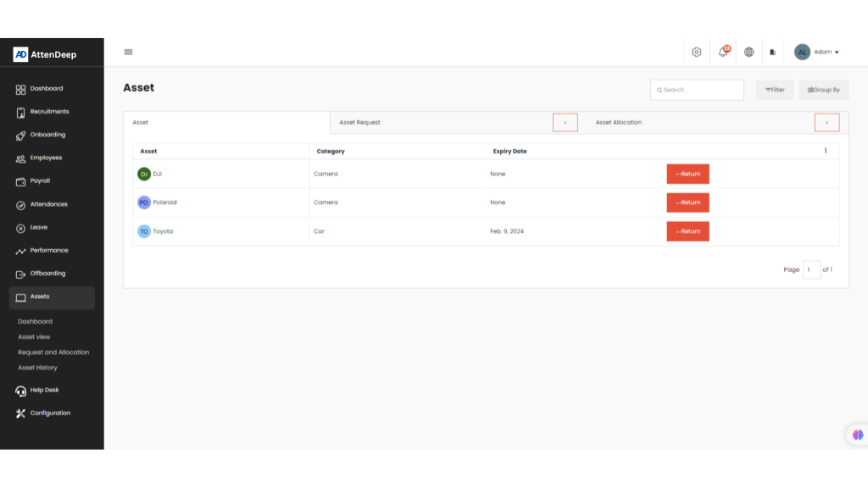Click the plus button beside Asset Request
The image size is (868, 488).
pos(565,123)
